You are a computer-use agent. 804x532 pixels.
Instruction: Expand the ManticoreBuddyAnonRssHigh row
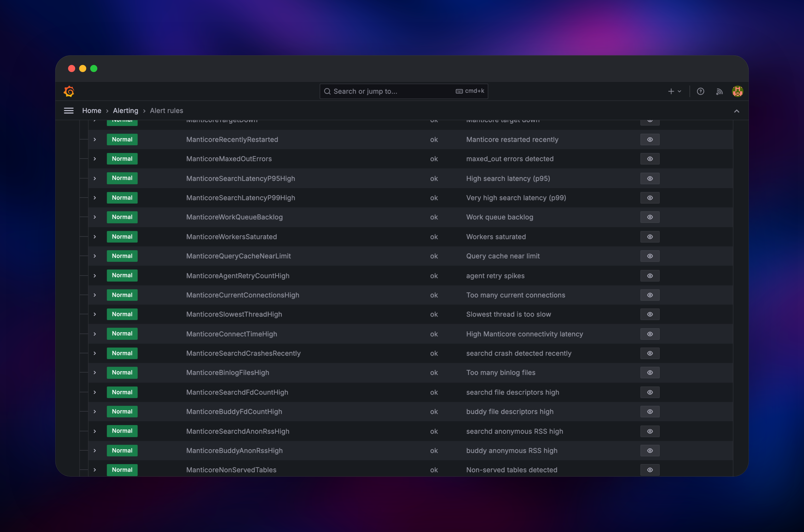[x=95, y=451]
